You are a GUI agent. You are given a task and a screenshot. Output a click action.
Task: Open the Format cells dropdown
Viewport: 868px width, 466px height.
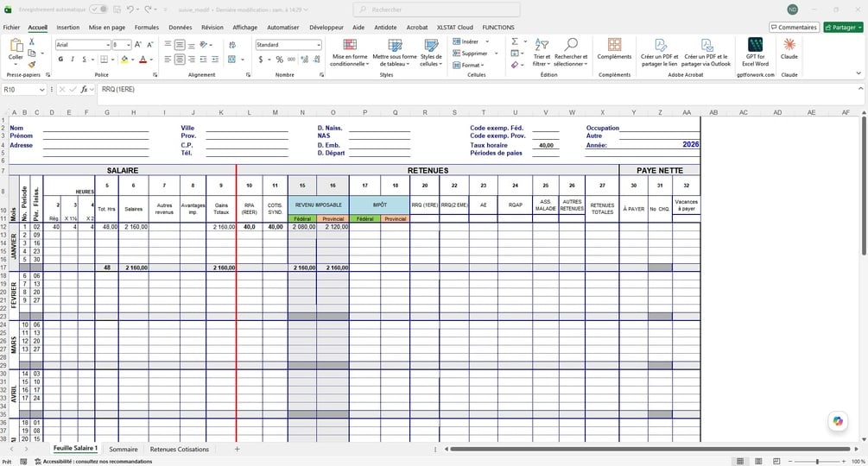(x=468, y=66)
